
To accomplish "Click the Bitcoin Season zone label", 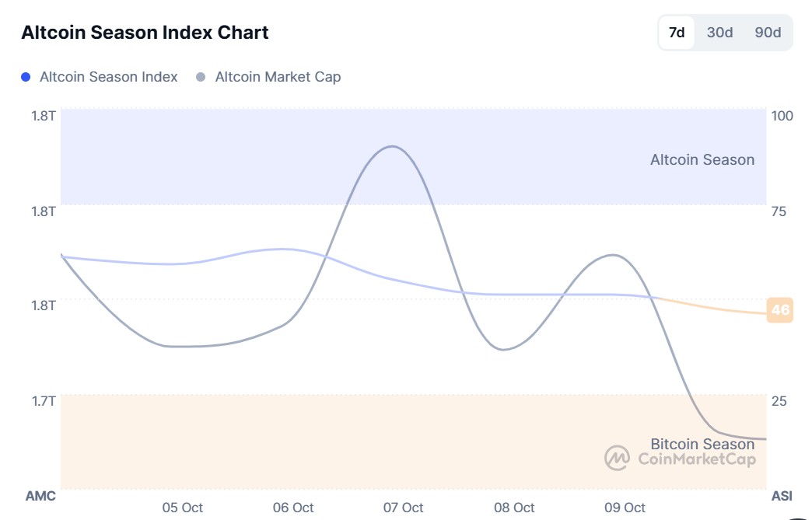I will tap(702, 444).
